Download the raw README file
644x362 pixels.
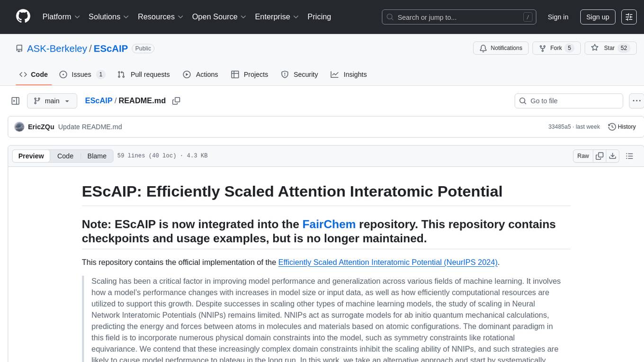coord(612,156)
